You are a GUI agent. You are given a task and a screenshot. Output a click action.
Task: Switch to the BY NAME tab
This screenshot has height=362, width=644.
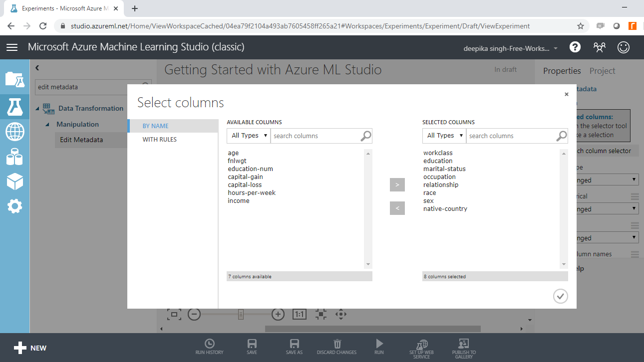[x=173, y=126]
